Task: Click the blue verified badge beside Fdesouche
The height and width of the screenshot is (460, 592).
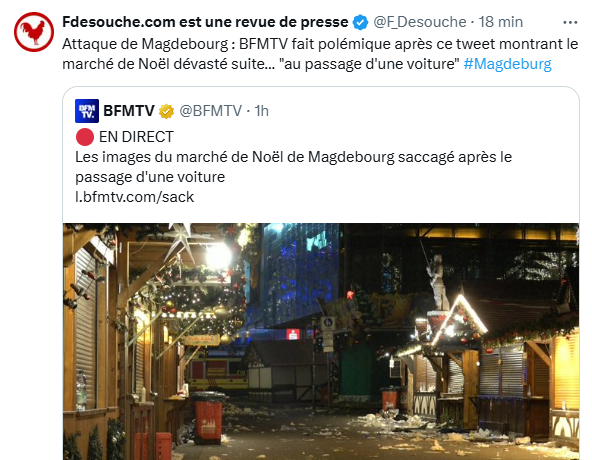Action: (x=360, y=22)
